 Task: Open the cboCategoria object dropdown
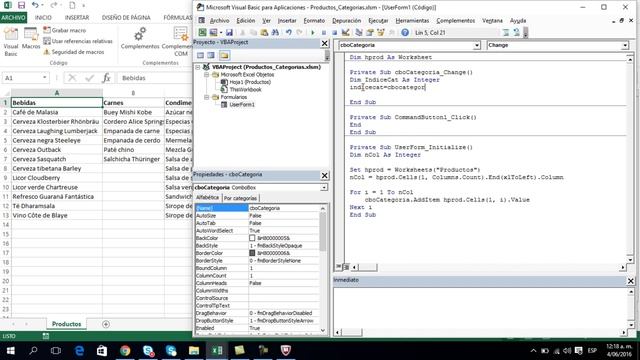coord(476,46)
